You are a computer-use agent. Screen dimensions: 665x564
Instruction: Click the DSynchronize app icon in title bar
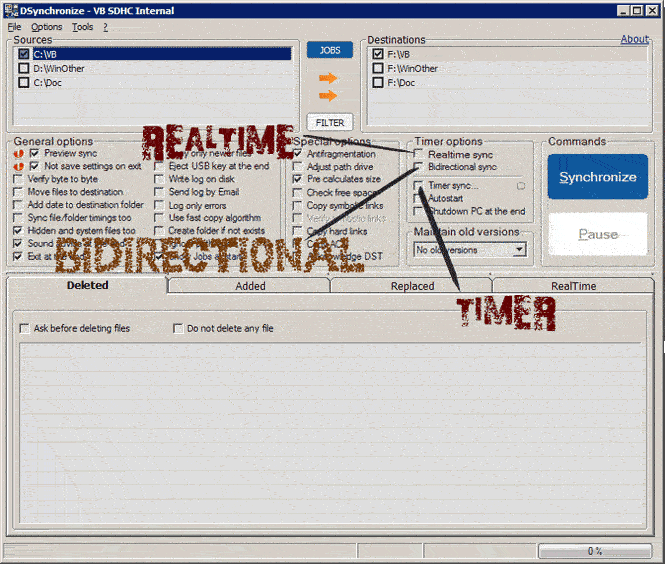tap(11, 10)
